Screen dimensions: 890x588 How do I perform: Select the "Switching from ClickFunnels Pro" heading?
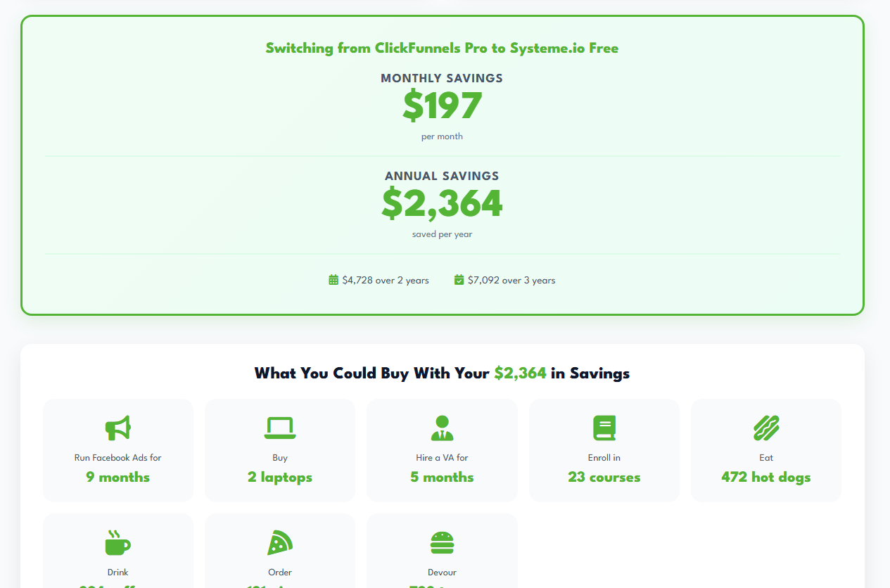pos(442,49)
